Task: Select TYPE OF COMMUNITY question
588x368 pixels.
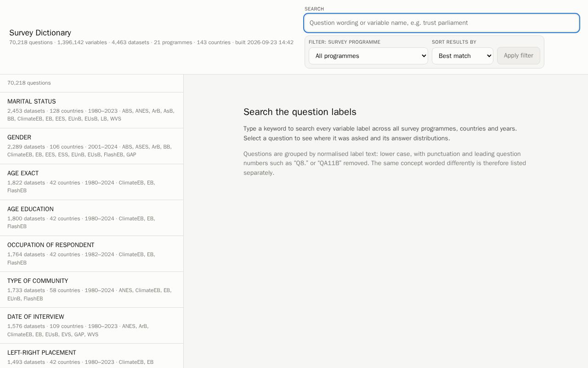Action: 91,289
